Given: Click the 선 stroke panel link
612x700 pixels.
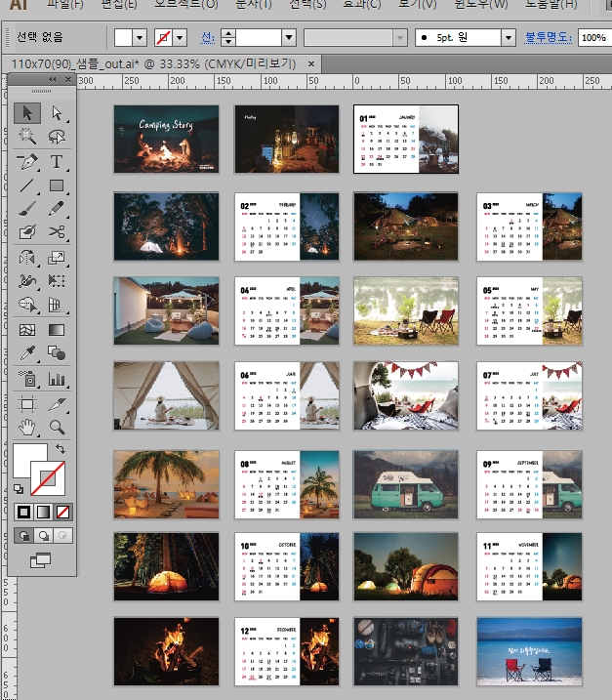Looking at the screenshot, I should (x=208, y=37).
